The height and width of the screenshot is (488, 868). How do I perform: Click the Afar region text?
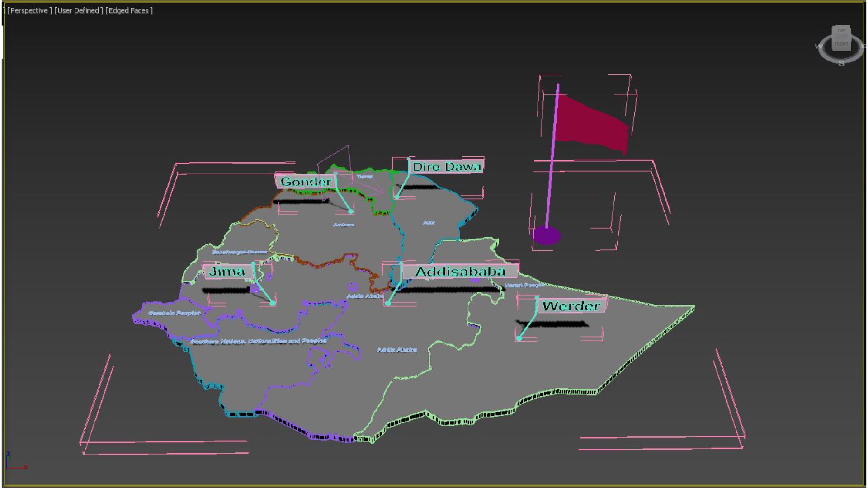point(429,222)
